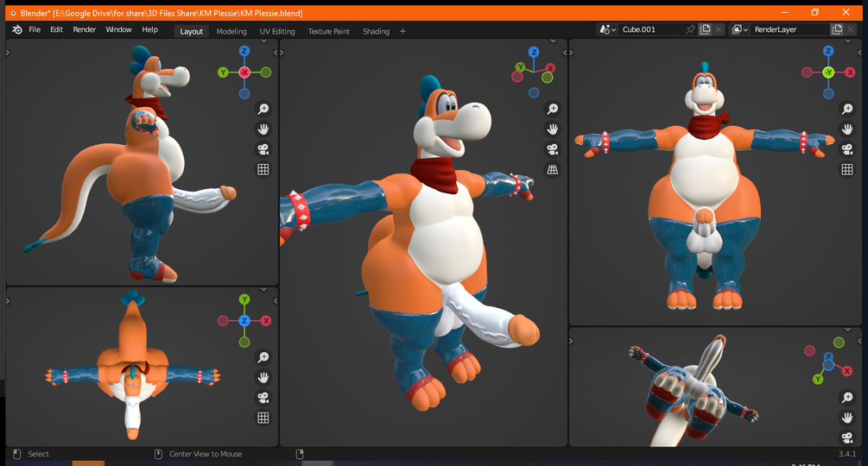Toggle camera view in bottom-right viewport
Viewport: 868px width, 466px height.
847,438
